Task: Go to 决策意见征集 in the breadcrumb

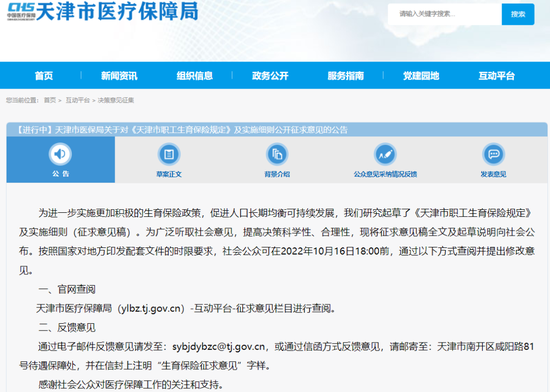Action: 116,100
